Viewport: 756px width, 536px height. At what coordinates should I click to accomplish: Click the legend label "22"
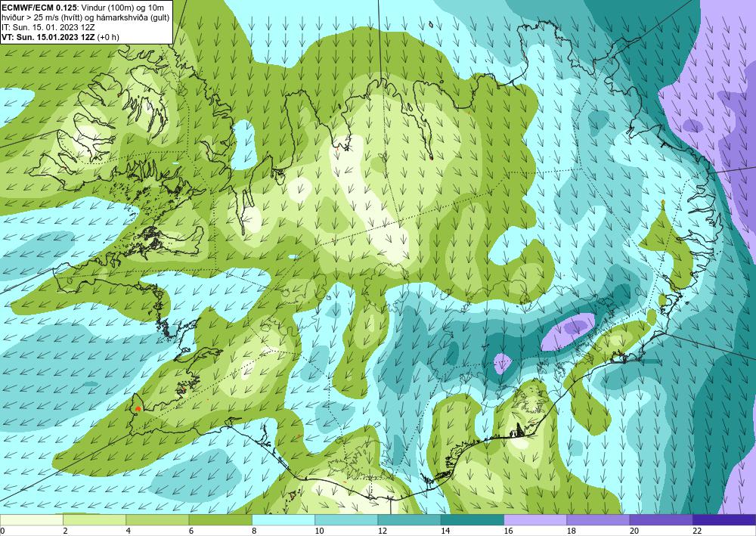[698, 531]
